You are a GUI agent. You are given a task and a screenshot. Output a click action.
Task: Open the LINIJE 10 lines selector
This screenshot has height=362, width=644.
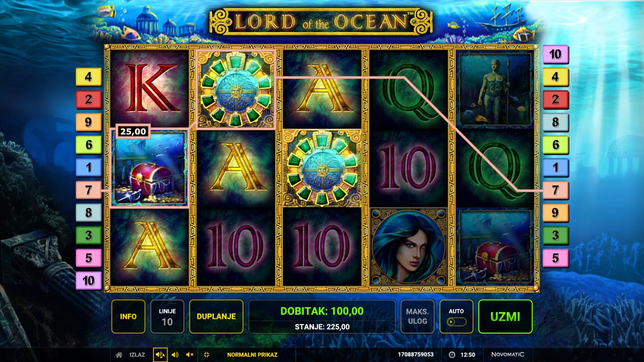click(167, 316)
